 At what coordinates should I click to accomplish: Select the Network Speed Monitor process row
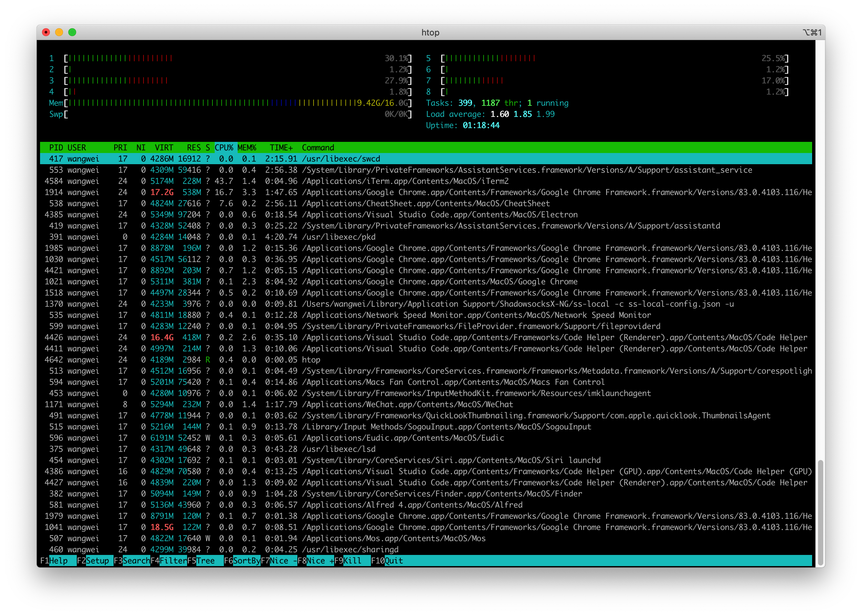pyautogui.click(x=426, y=315)
